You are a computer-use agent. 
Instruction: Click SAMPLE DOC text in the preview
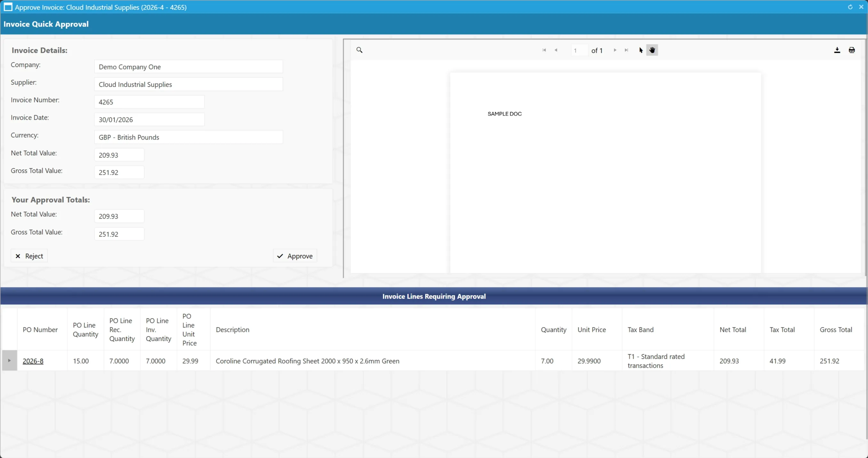[504, 114]
